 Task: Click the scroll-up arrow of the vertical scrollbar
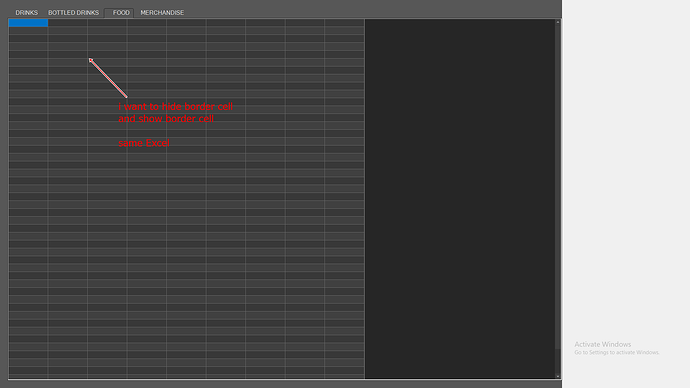coord(558,22)
